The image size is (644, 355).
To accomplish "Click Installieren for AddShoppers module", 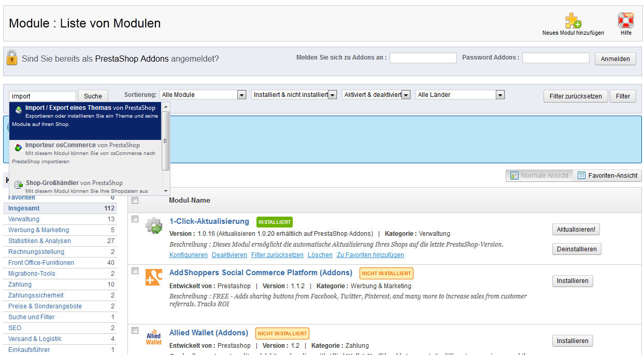I will click(x=573, y=281).
